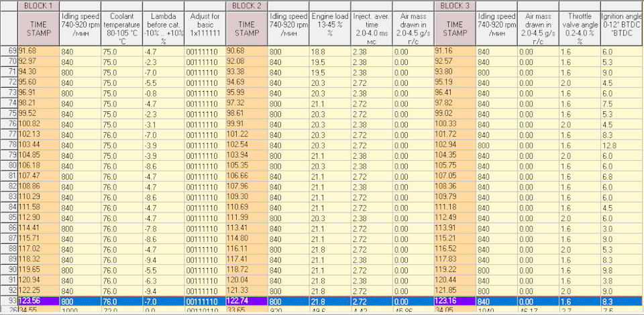
Task: Click Block 3's Air mass drawn in header
Action: pyautogui.click(x=538, y=29)
